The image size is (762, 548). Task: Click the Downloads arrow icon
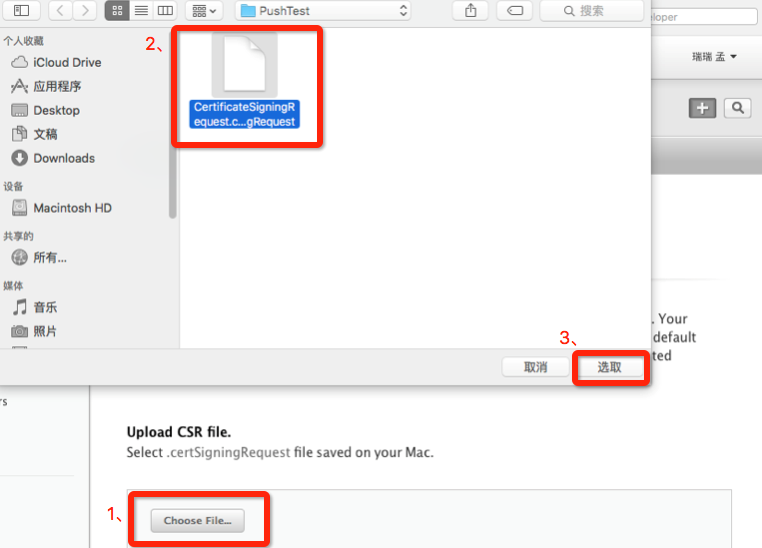tap(19, 158)
